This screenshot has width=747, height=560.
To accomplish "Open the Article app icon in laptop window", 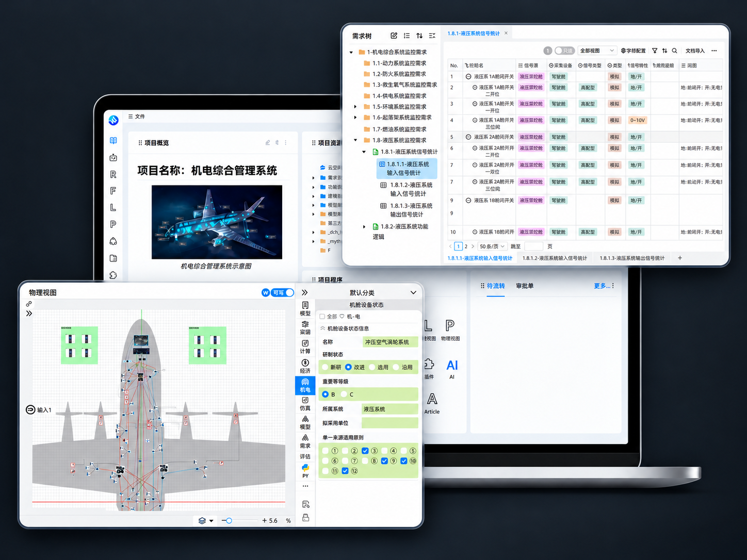I will coord(432,403).
